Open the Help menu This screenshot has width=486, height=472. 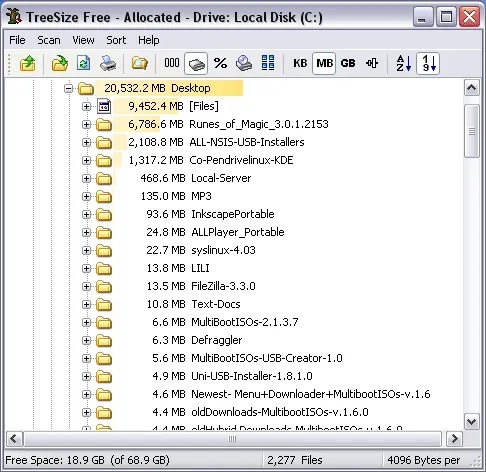(149, 40)
